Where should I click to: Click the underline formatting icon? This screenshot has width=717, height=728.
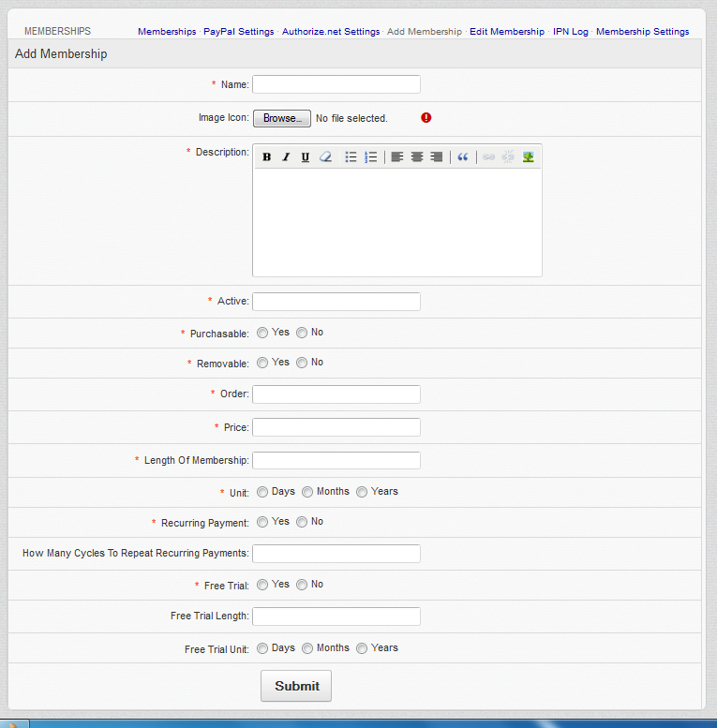tap(306, 157)
